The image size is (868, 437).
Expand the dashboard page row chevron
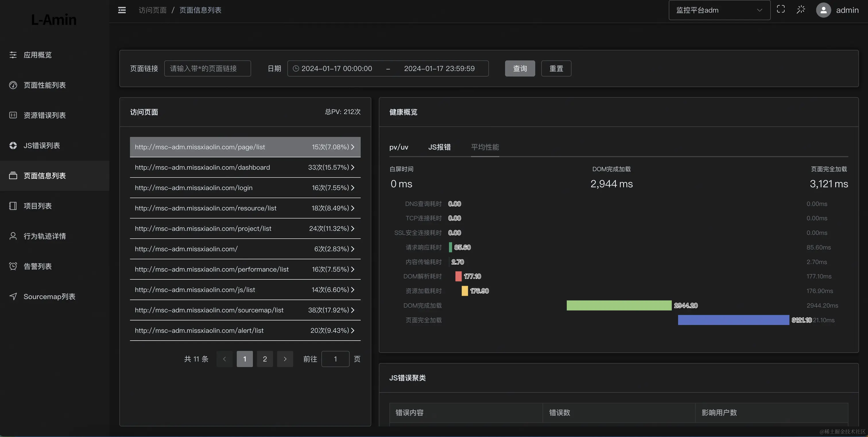[x=352, y=168]
